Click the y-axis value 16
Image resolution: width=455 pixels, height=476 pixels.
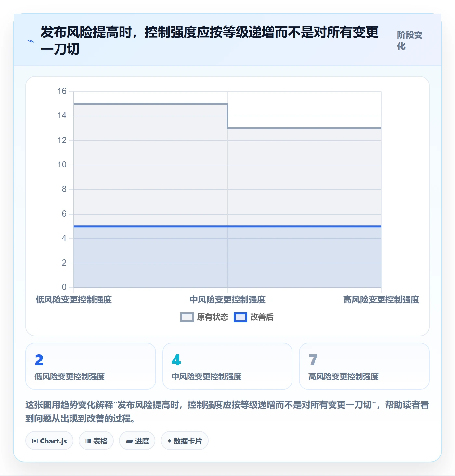tap(62, 91)
